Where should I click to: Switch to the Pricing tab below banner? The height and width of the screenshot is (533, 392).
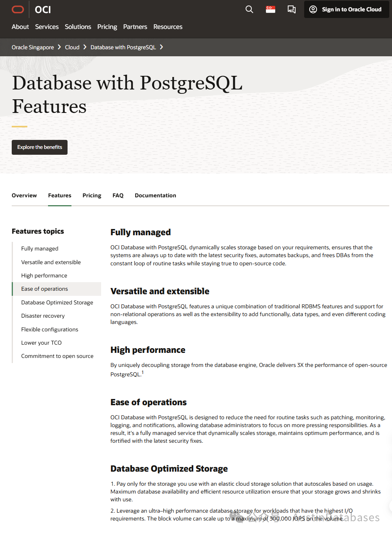click(x=92, y=195)
